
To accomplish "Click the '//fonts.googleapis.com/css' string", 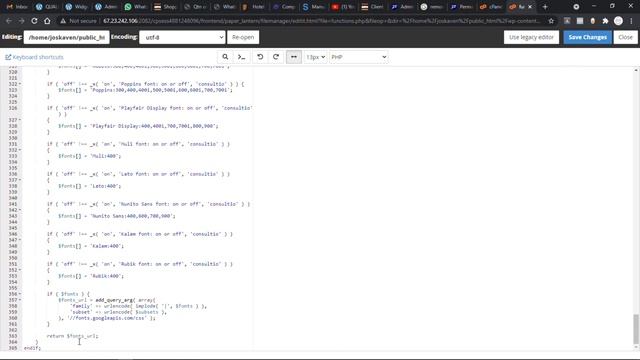I will tap(107, 318).
